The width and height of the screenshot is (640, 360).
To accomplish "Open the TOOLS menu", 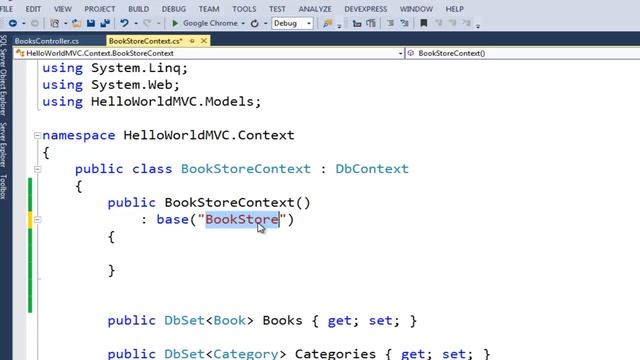I will 244,9.
